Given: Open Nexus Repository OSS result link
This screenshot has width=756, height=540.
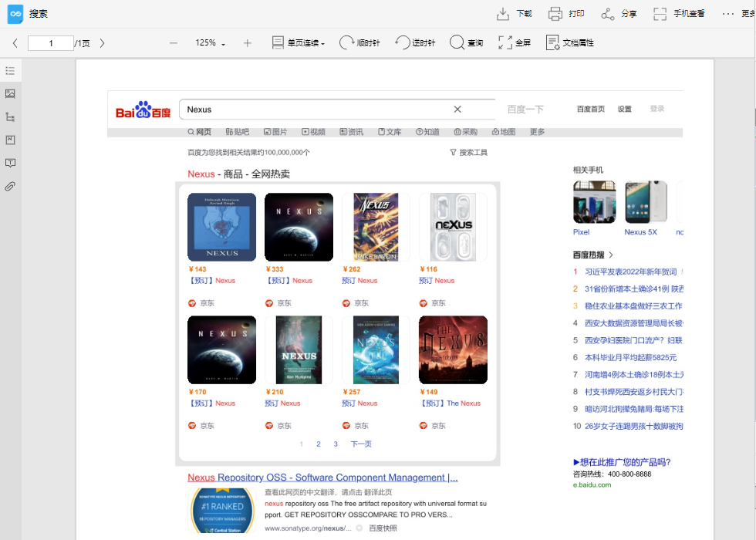Looking at the screenshot, I should click(322, 478).
